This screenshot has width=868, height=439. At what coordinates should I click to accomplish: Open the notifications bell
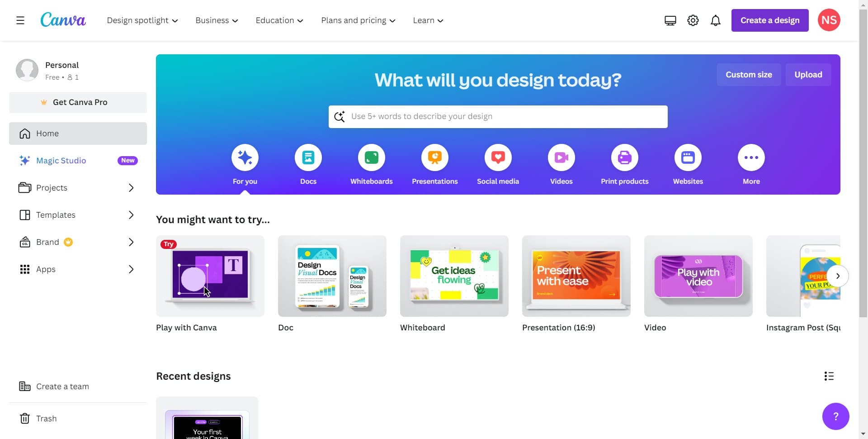(x=716, y=20)
